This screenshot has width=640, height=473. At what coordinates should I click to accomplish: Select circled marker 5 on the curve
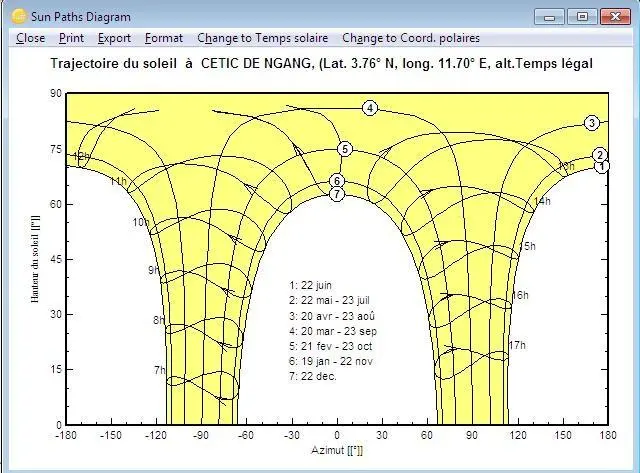tap(345, 149)
